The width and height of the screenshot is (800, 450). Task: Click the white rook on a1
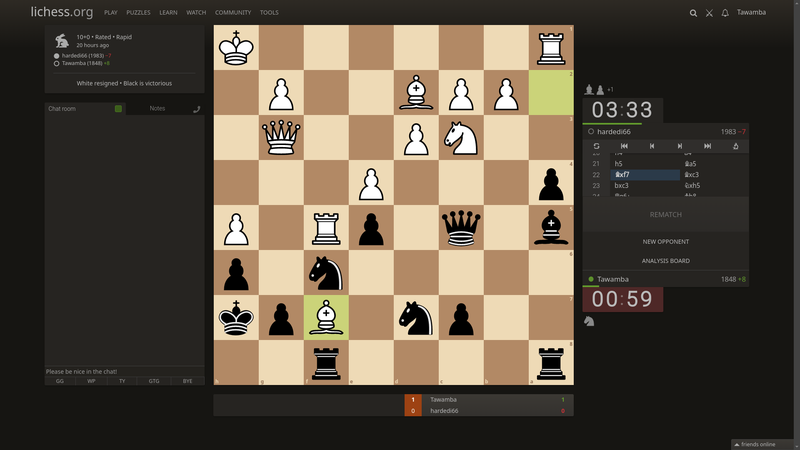coord(551,47)
